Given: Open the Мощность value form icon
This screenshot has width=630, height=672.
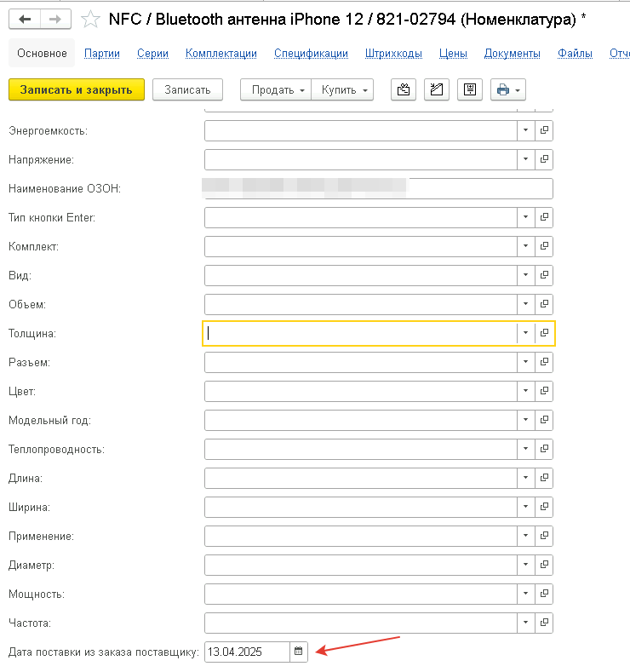Looking at the screenshot, I should 544,594.
